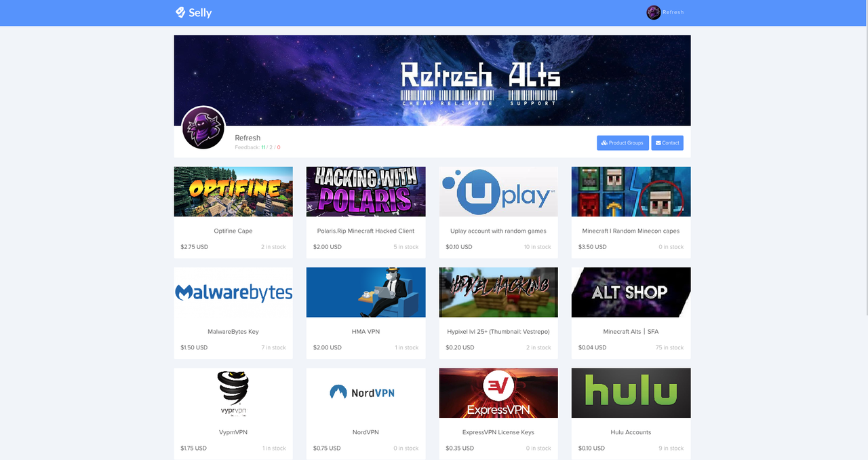Click the Refresh store profile avatar
The height and width of the screenshot is (460, 868).
[x=203, y=128]
